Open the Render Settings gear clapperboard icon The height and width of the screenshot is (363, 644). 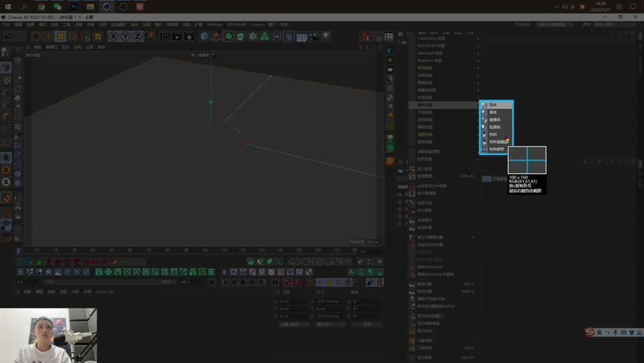click(190, 36)
